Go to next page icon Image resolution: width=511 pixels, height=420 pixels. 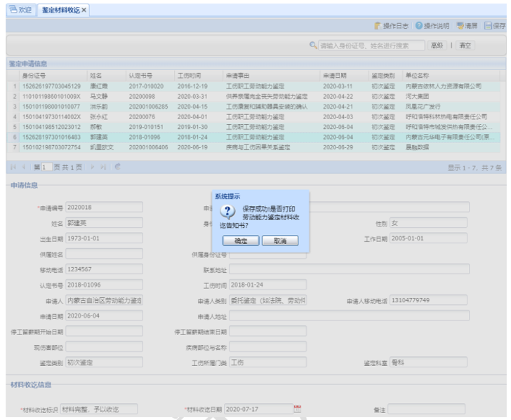point(93,167)
